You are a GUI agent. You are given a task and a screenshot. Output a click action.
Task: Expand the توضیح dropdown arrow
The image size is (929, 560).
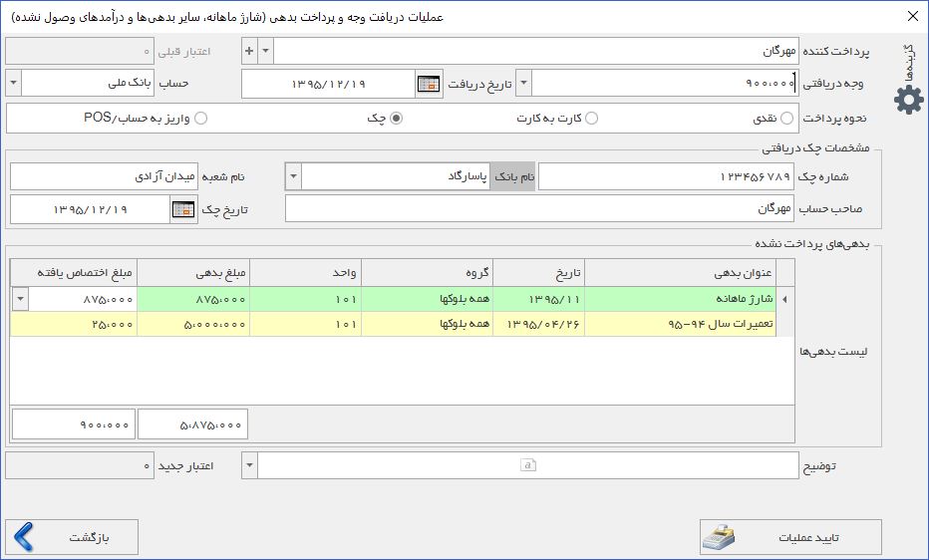[249, 466]
